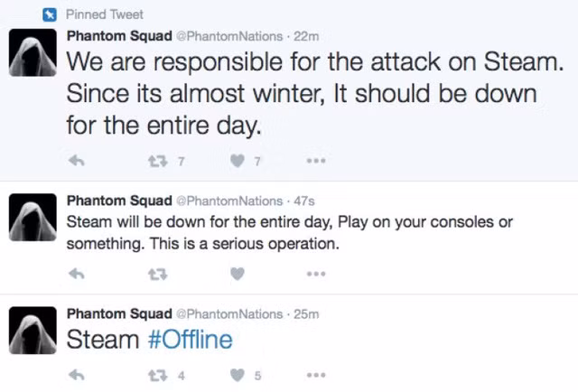Retweet the 'Play on your consoles' tweet

click(x=157, y=275)
